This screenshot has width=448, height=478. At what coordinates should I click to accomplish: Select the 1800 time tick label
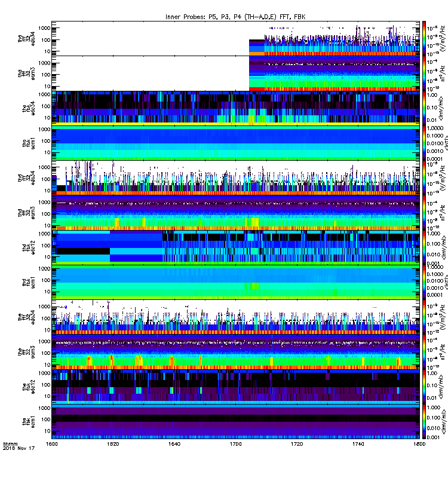pos(419,444)
